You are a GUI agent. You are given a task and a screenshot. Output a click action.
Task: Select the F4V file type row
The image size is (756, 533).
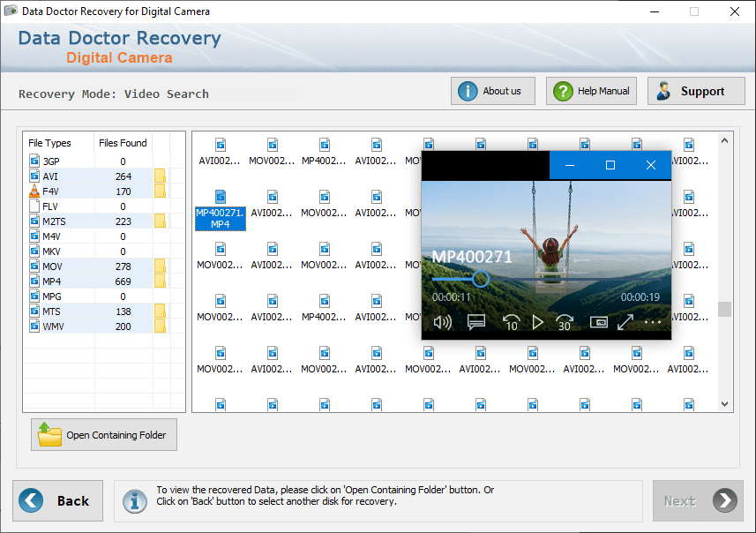pyautogui.click(x=97, y=191)
